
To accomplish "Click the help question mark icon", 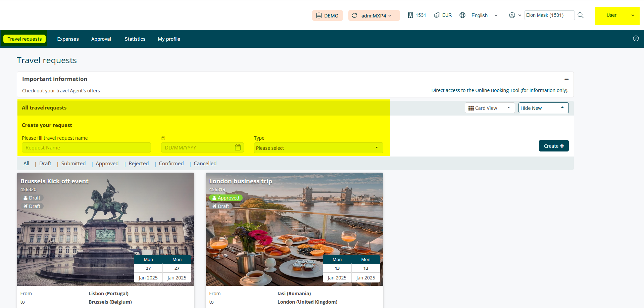I will (x=636, y=39).
